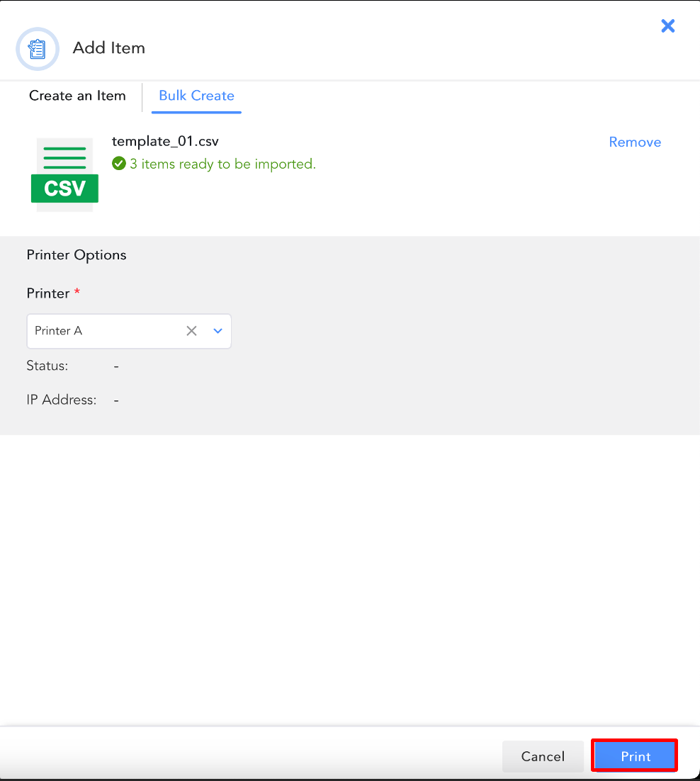Select the Bulk Create tab

click(197, 96)
